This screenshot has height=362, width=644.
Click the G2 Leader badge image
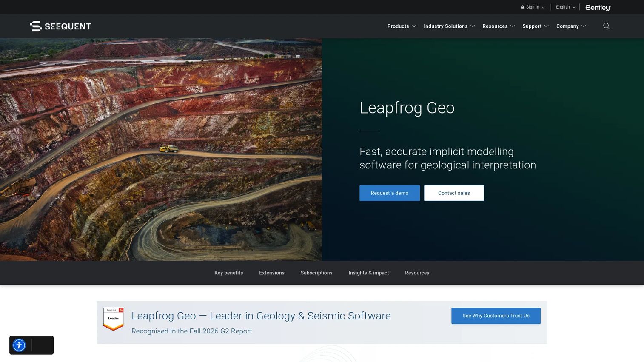point(113,319)
